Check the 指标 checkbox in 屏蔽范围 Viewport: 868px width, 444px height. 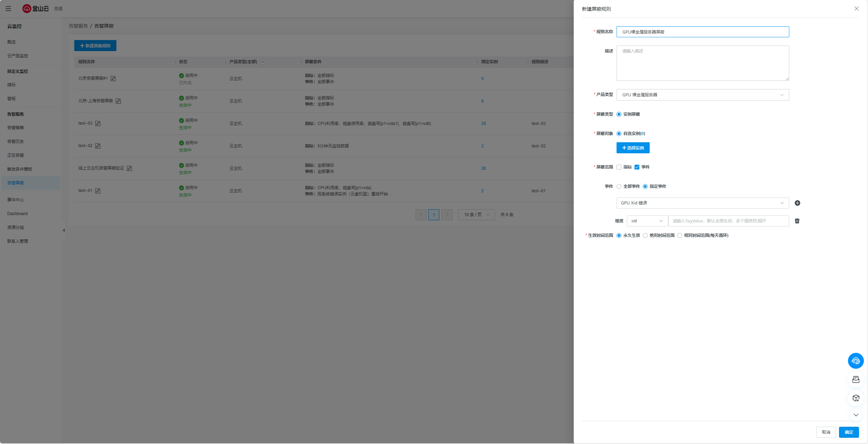point(619,167)
